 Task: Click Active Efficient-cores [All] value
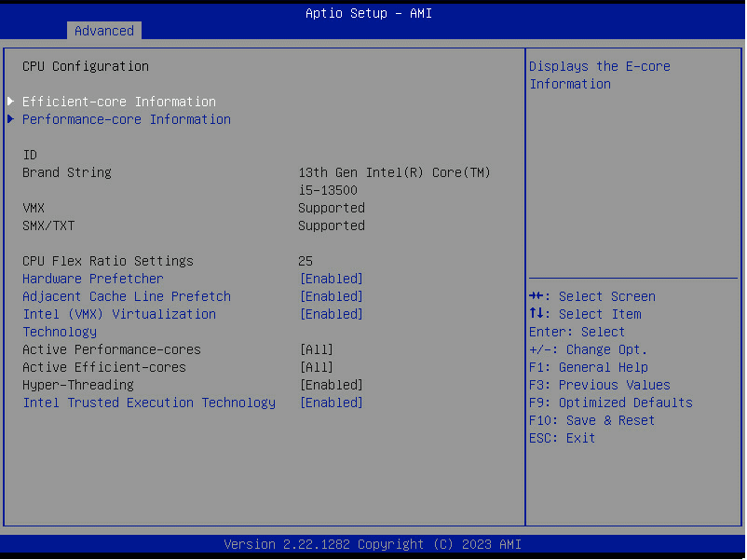[317, 367]
